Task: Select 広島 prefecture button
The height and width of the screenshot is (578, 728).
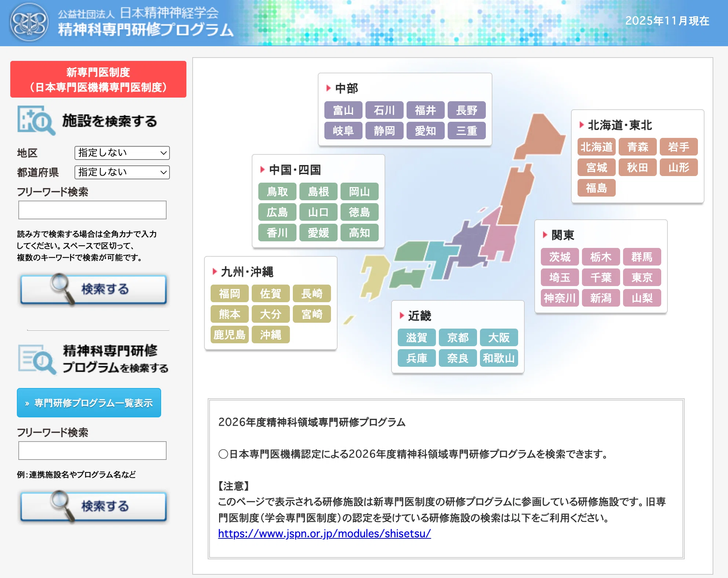Action: 277,212
